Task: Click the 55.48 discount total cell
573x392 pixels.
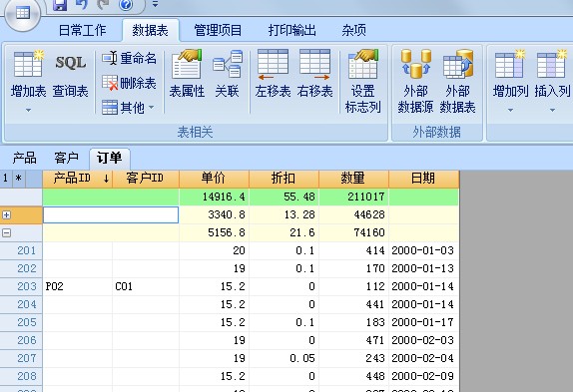Action: pyautogui.click(x=284, y=197)
